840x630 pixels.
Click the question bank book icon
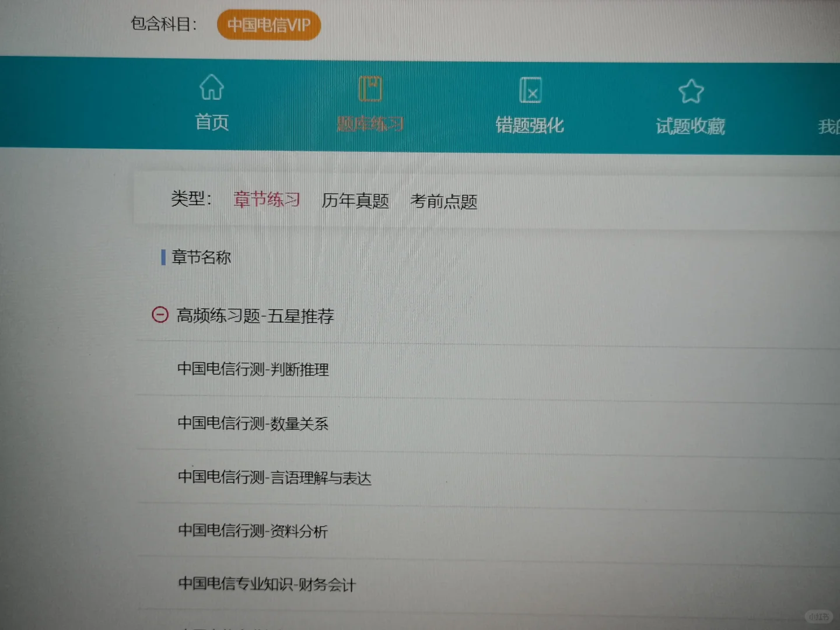pyautogui.click(x=370, y=89)
